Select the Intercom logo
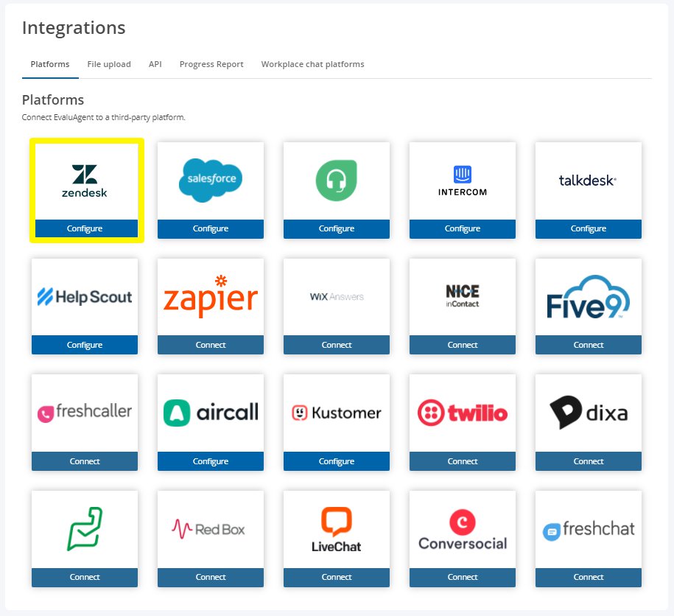 [x=463, y=181]
